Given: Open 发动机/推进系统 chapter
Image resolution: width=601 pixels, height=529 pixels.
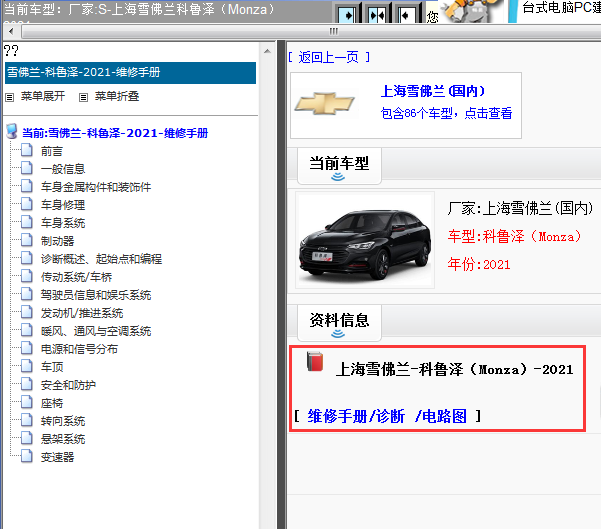Looking at the screenshot, I should pos(82,313).
